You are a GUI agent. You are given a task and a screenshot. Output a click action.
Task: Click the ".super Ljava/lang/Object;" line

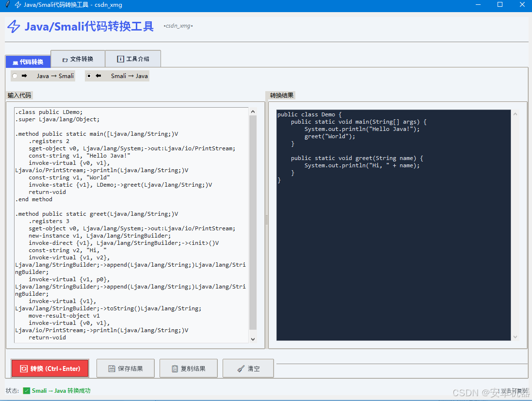tap(57, 119)
